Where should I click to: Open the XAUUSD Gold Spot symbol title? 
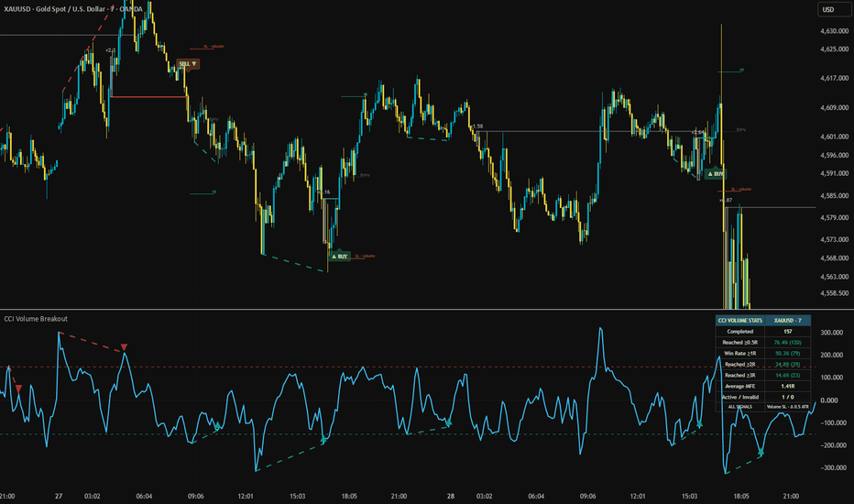[73, 9]
